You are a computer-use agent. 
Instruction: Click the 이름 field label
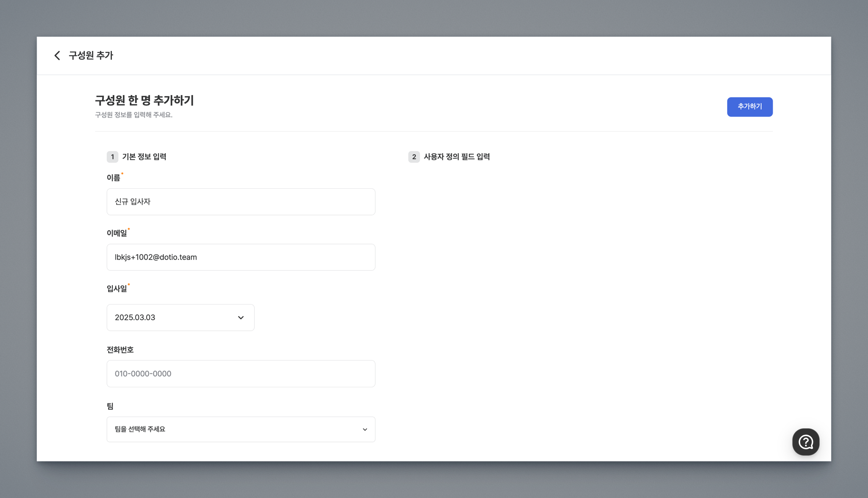tap(113, 178)
